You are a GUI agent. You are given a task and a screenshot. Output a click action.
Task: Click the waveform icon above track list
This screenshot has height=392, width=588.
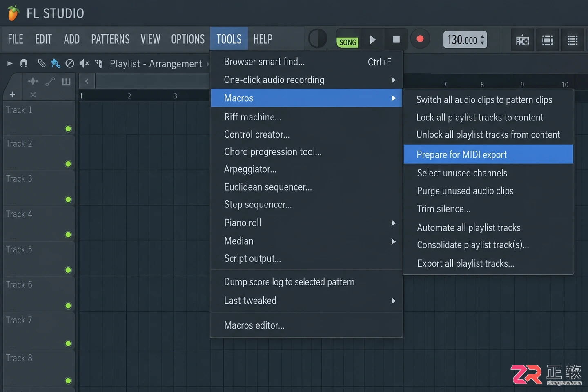click(33, 81)
